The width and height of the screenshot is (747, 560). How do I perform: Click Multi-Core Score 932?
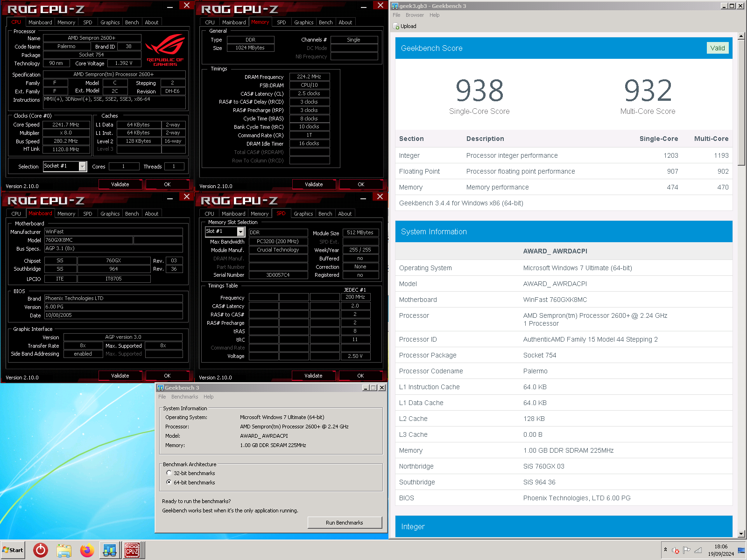point(648,90)
